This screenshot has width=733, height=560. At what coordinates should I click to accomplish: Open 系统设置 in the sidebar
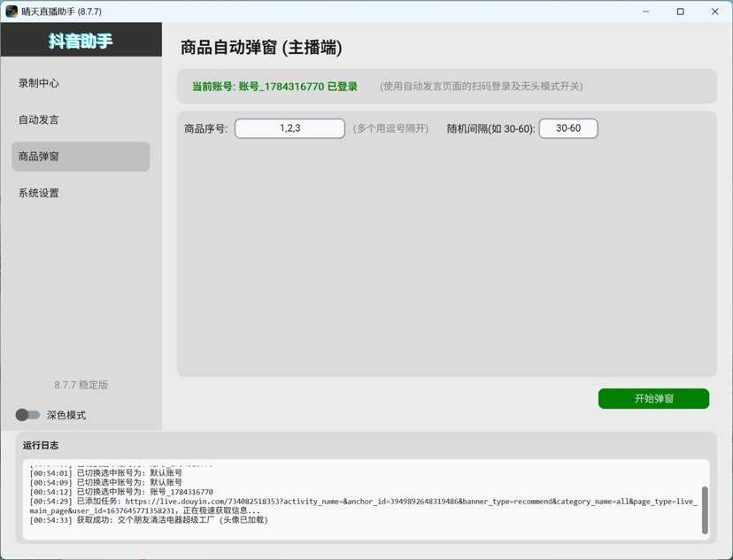81,193
